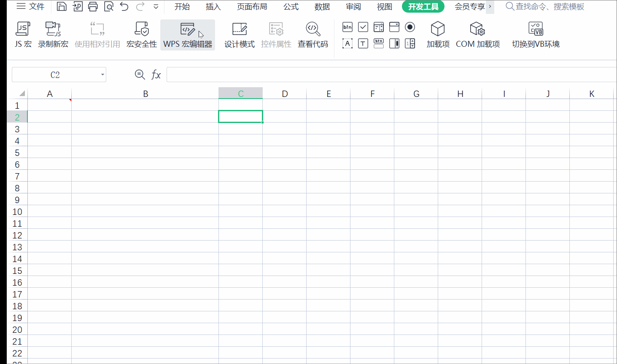Select column B header
The height and width of the screenshot is (364, 617).
coord(145,94)
